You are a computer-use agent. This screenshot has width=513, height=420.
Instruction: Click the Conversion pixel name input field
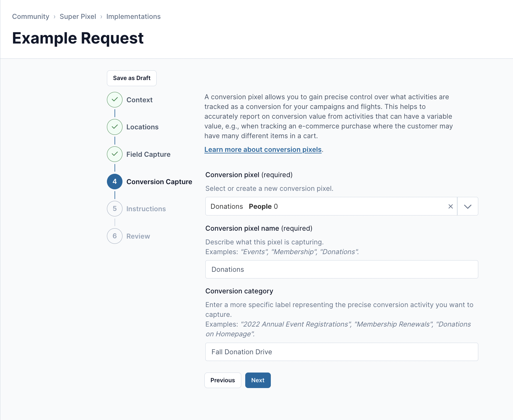(x=342, y=269)
